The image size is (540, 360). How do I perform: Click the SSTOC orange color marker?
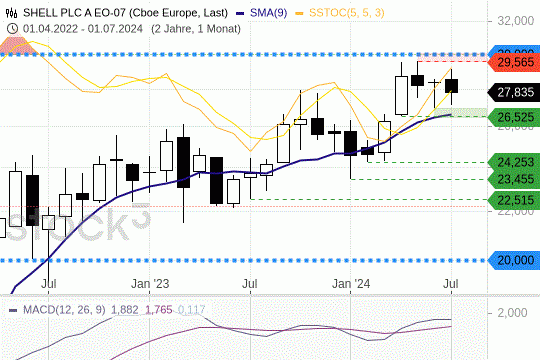pos(300,13)
